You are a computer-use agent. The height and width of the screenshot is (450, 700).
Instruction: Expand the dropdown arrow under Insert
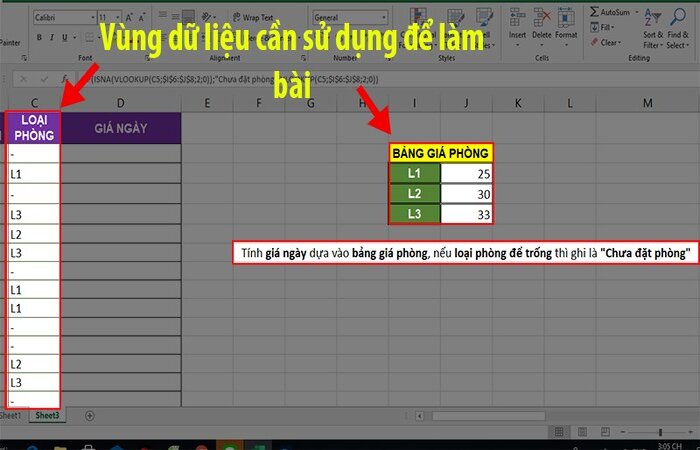pos(517,45)
